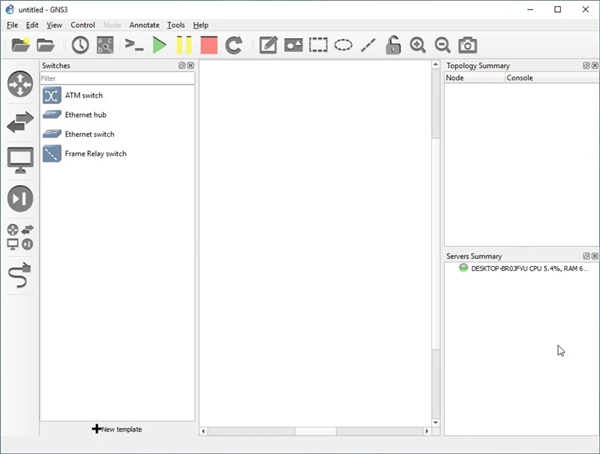
Task: Select Frame Relay switch device
Action: coord(117,154)
